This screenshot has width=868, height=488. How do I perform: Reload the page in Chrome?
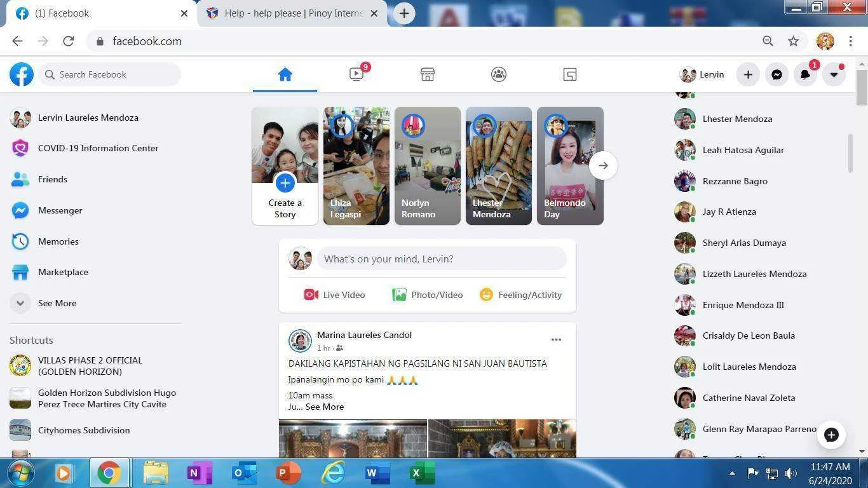pos(69,41)
